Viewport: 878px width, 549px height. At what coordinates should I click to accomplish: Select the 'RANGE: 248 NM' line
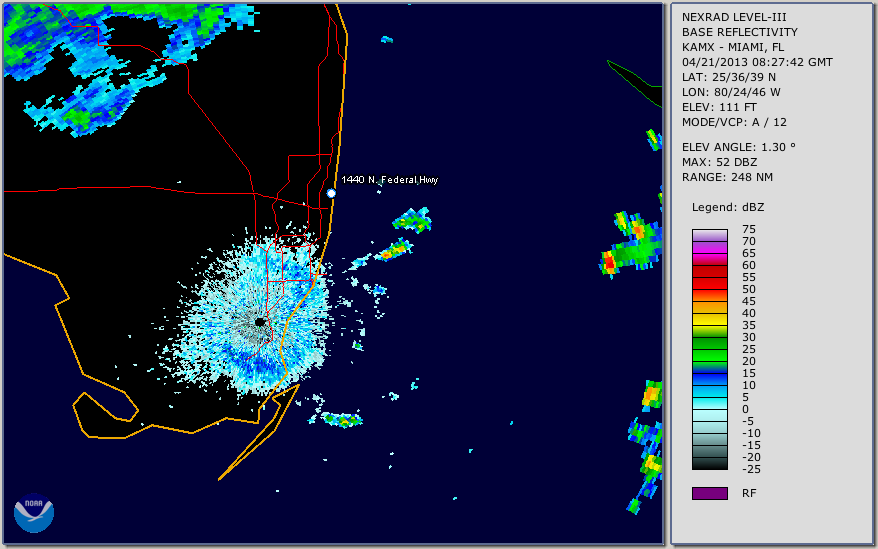click(727, 178)
